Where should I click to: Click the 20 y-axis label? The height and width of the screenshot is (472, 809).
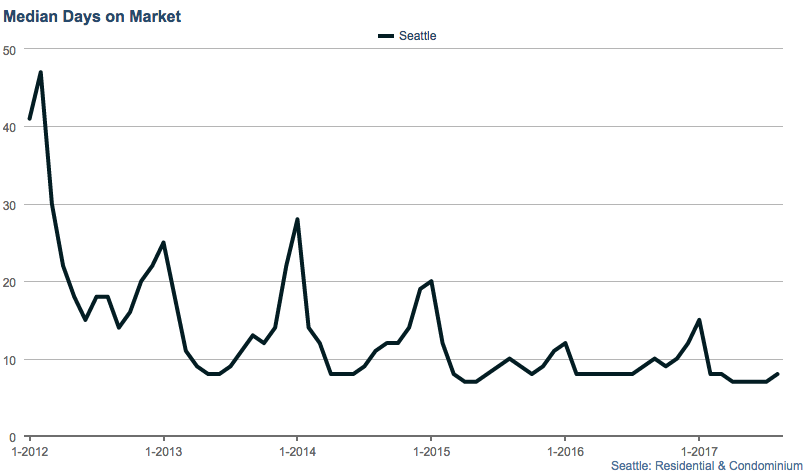pyautogui.click(x=9, y=282)
